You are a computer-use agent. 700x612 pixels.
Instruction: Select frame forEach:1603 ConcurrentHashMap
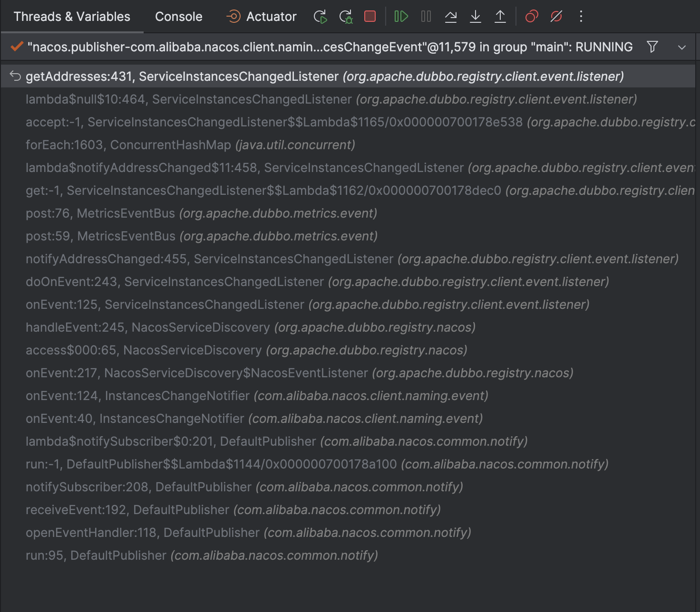point(348,145)
